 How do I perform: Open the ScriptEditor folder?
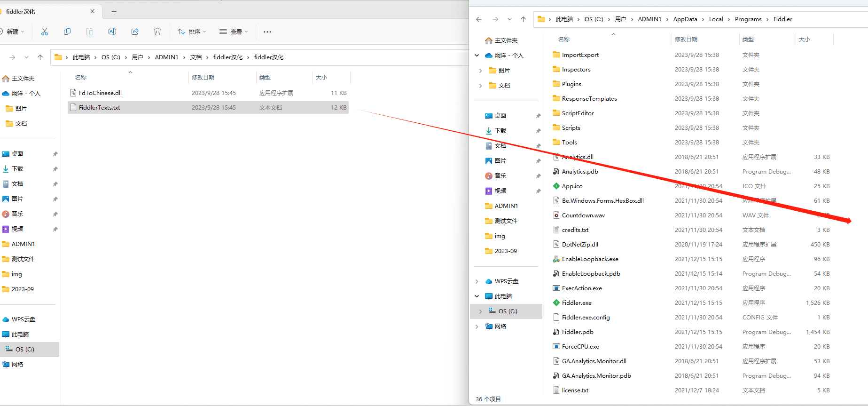click(578, 113)
